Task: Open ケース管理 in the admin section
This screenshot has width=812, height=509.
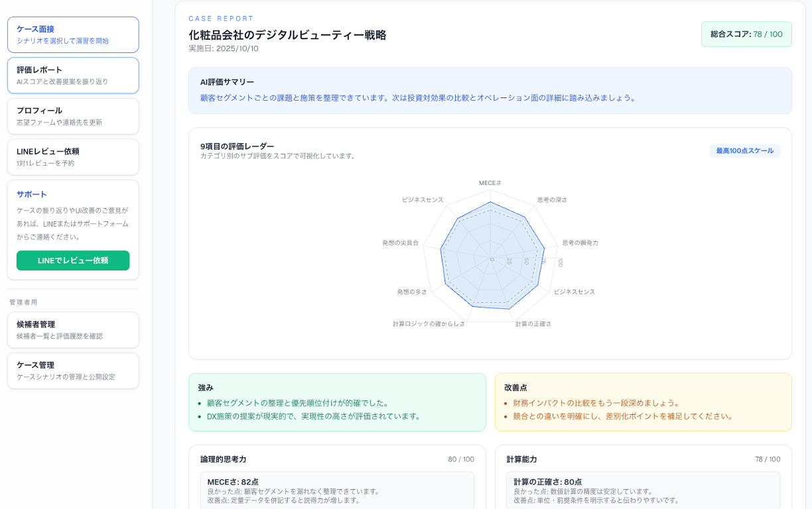Action: pos(73,370)
